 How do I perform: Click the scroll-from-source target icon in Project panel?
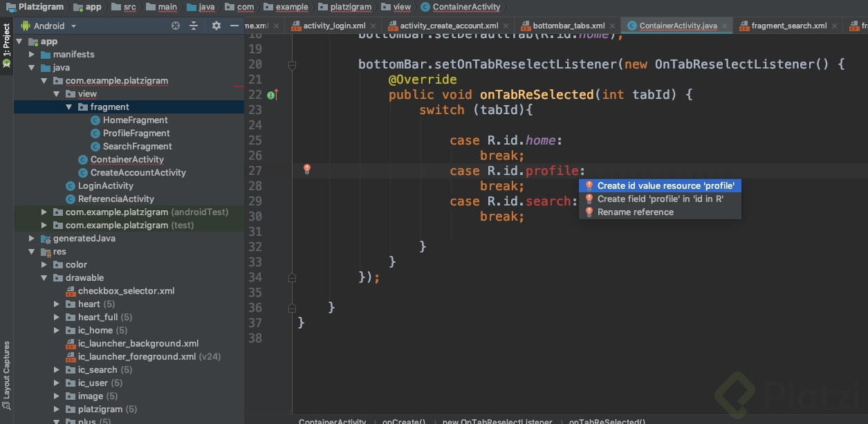(176, 26)
